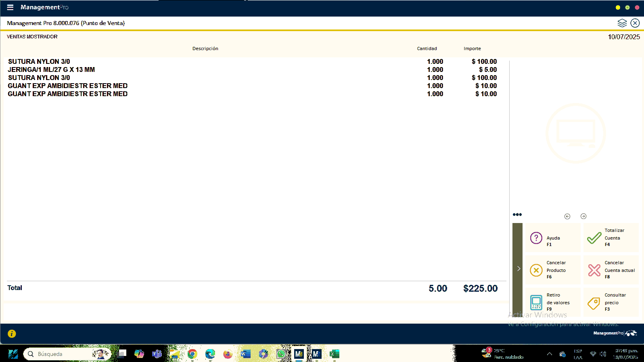This screenshot has width=644, height=362.
Task: Open Google Chrome from taskbar
Action: pos(192,354)
